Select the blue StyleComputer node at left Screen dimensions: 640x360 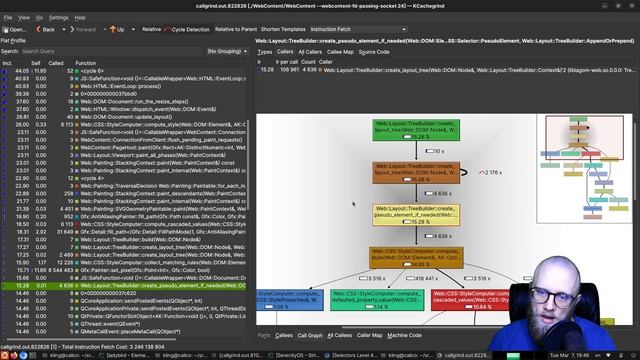(x=290, y=300)
